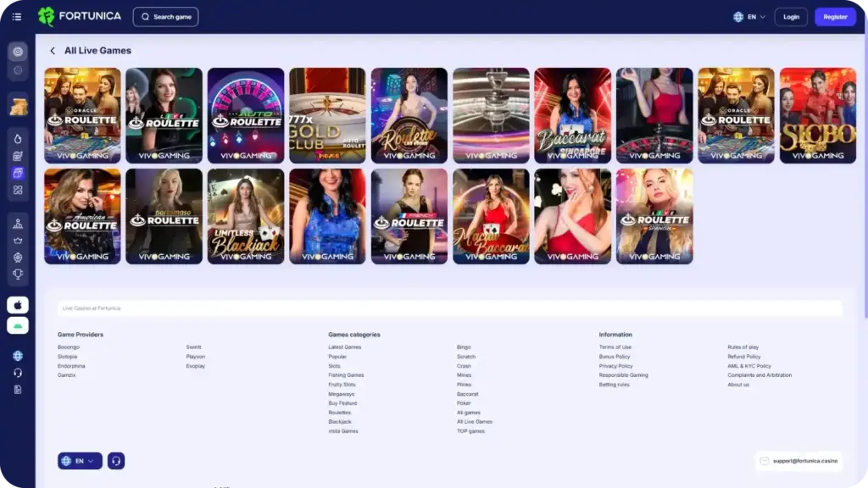Open the Fishing Games category link
The width and height of the screenshot is (868, 488).
click(x=346, y=375)
